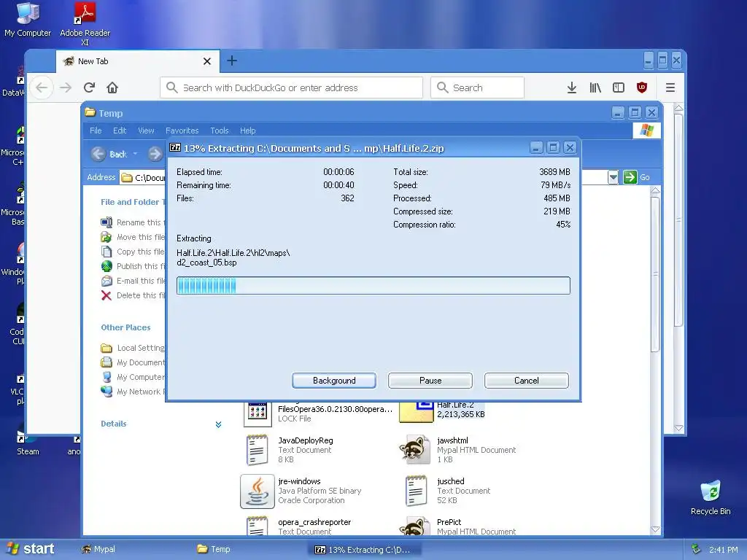Click the Publish this file globe icon

pyautogui.click(x=107, y=266)
